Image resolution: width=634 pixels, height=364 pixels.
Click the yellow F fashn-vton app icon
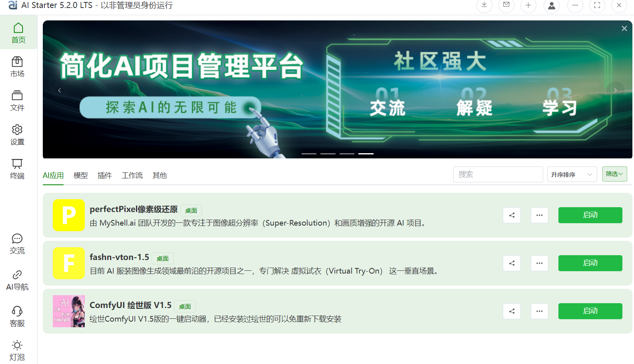(69, 263)
